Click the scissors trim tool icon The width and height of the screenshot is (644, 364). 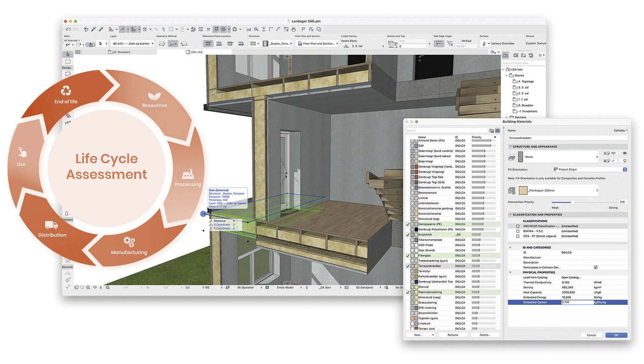point(249,29)
